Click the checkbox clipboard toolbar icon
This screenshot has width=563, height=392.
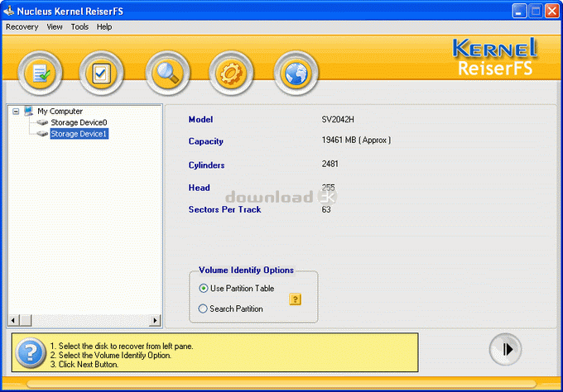tap(101, 73)
